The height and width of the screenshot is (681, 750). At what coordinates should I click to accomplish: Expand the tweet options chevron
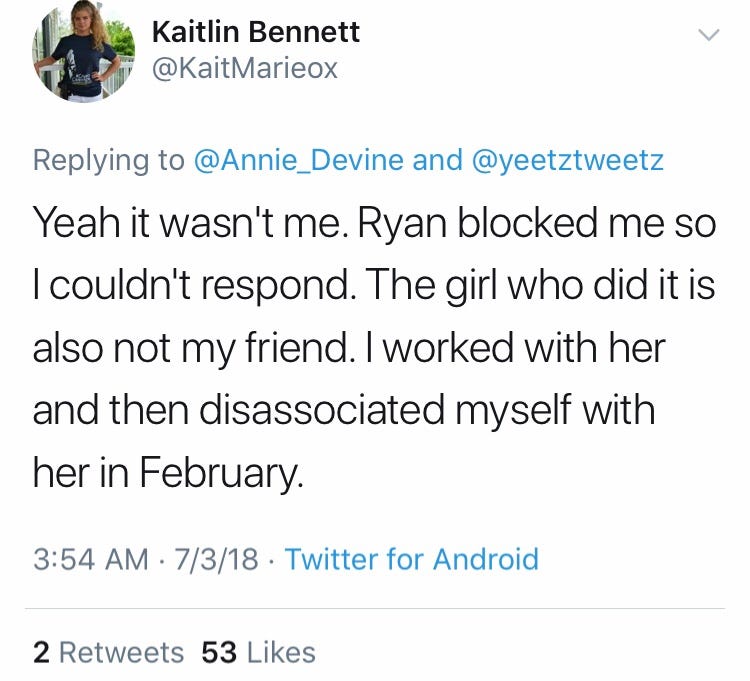click(707, 34)
